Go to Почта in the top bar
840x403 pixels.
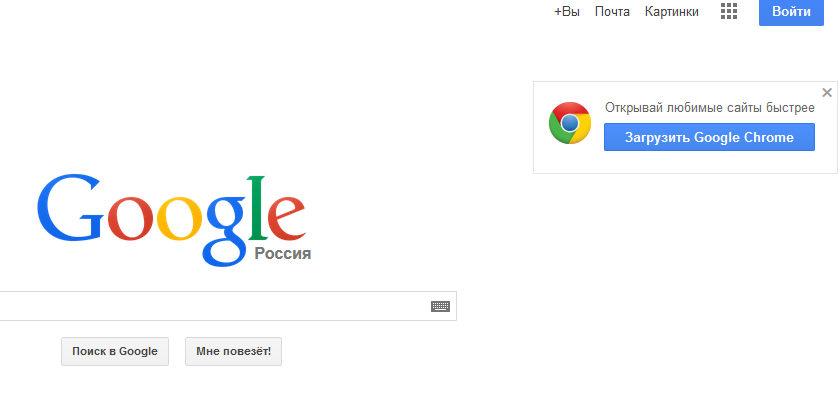click(612, 12)
